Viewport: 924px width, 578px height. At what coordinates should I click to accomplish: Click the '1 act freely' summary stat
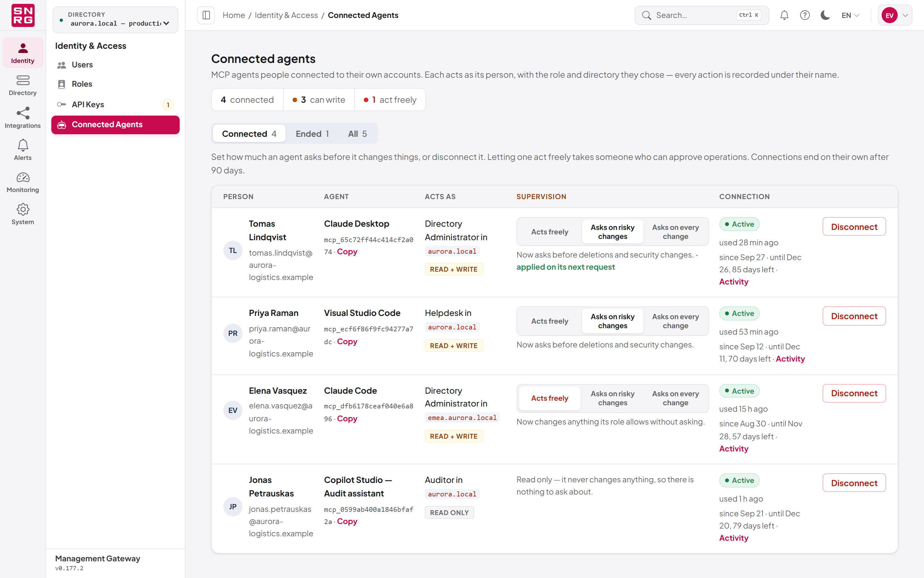pos(390,100)
